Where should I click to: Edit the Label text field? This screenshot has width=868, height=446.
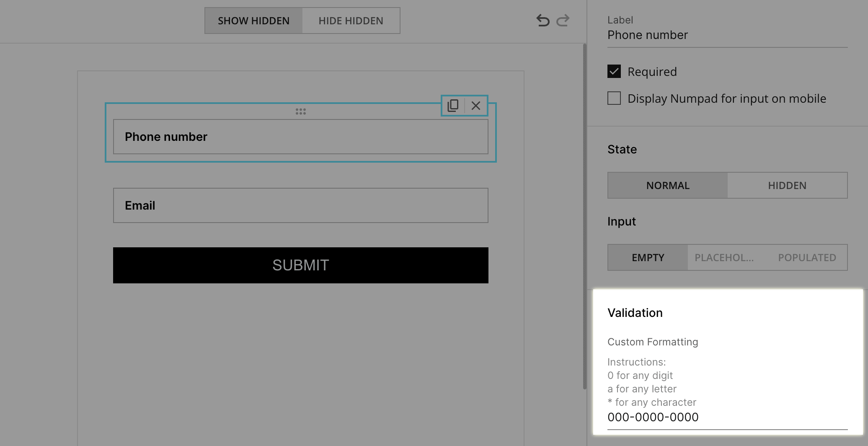pyautogui.click(x=727, y=35)
